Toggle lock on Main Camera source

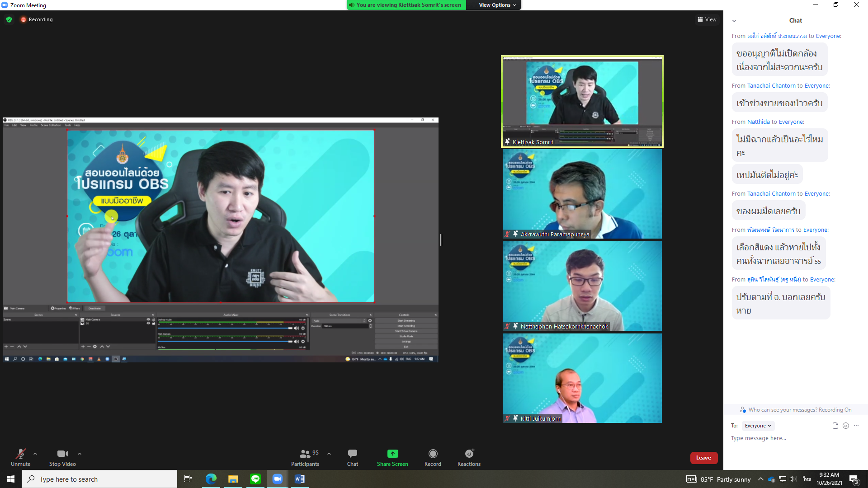click(x=154, y=319)
